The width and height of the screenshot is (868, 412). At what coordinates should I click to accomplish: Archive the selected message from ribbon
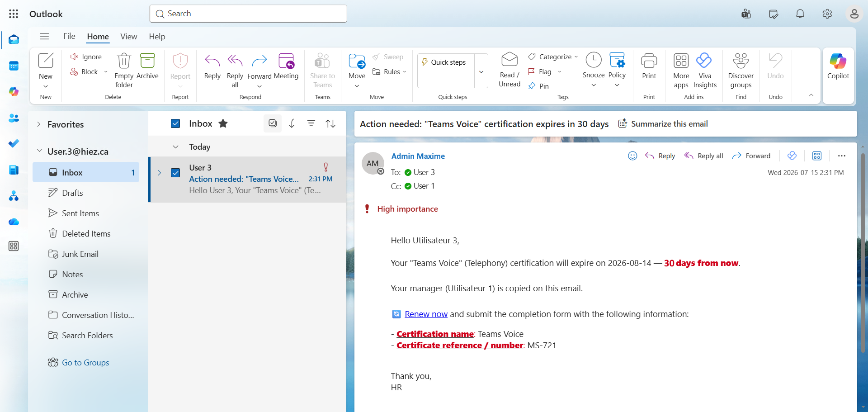(x=147, y=66)
